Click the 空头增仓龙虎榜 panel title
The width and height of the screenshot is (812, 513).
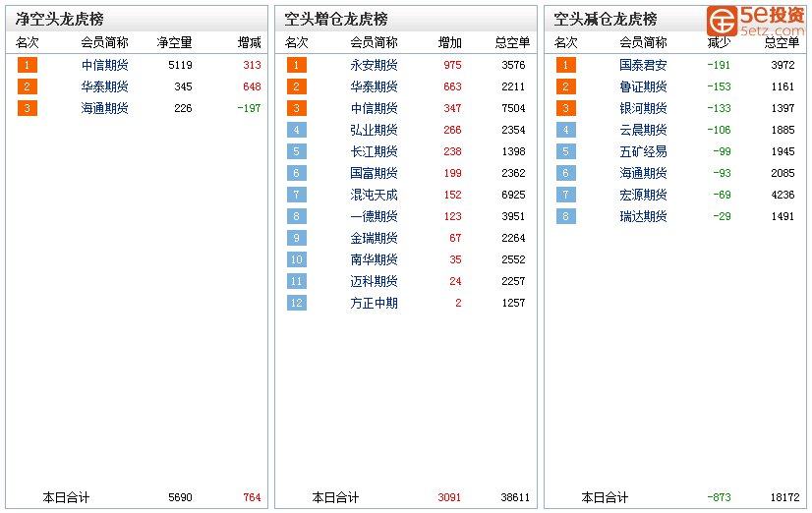point(335,19)
